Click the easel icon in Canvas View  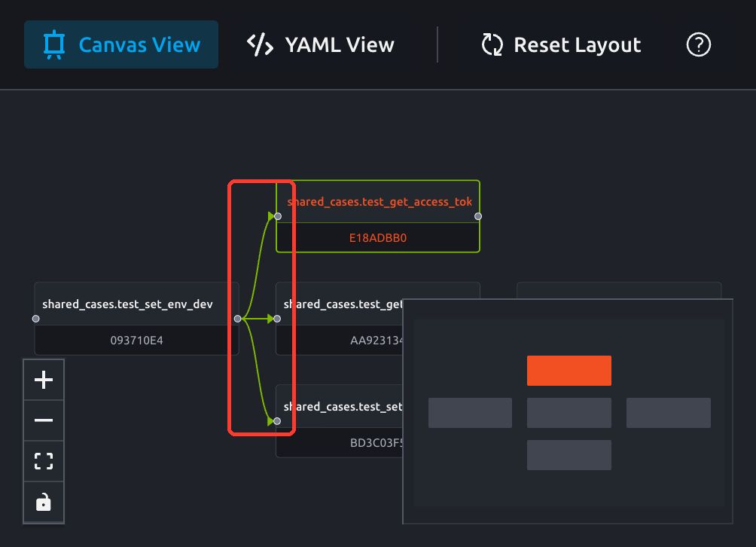54,45
